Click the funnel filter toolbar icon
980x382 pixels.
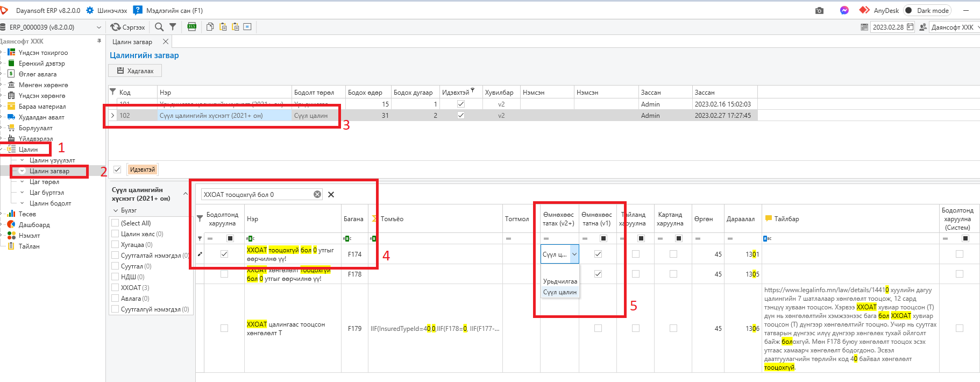173,27
